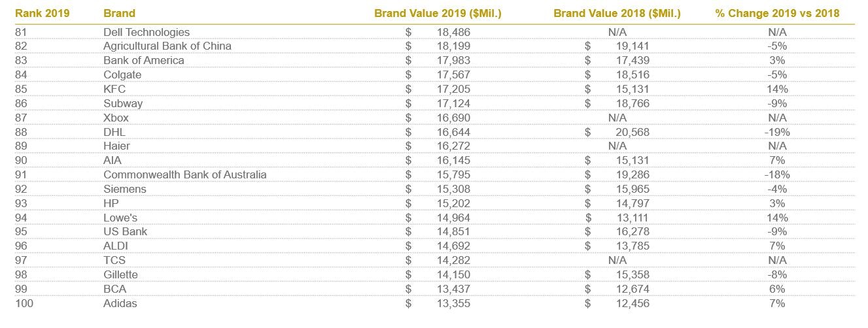Select KFC's 14% change cell
Viewport: 868px width, 328px height.
tap(777, 90)
